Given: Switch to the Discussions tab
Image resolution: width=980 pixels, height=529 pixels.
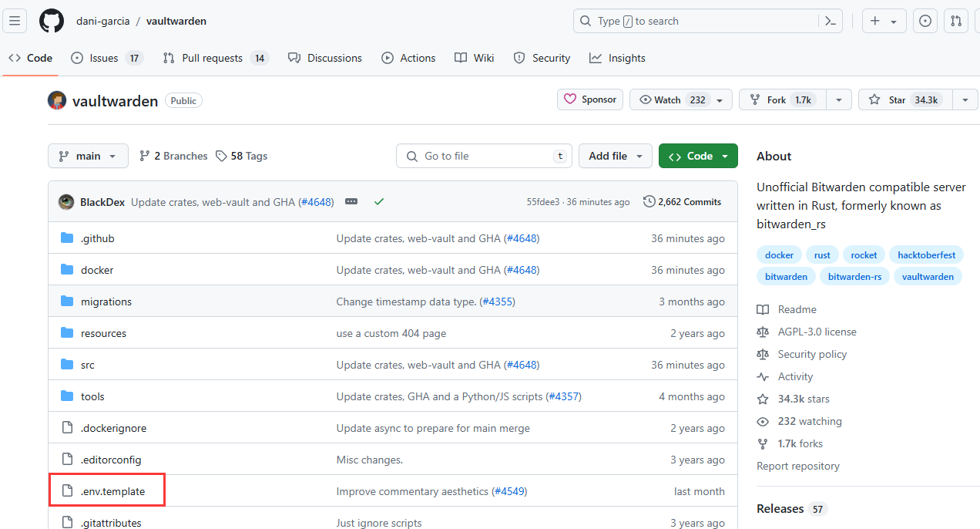Looking at the screenshot, I should tap(324, 58).
